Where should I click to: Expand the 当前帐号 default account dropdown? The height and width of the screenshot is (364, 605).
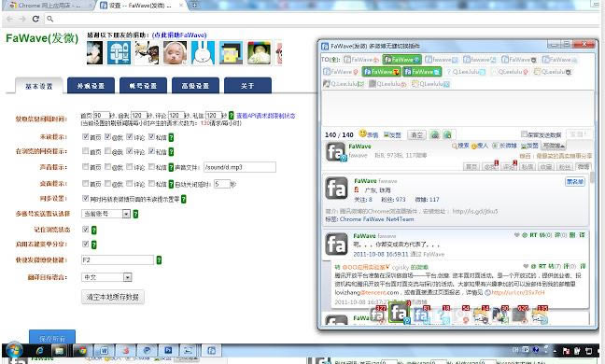[106, 214]
